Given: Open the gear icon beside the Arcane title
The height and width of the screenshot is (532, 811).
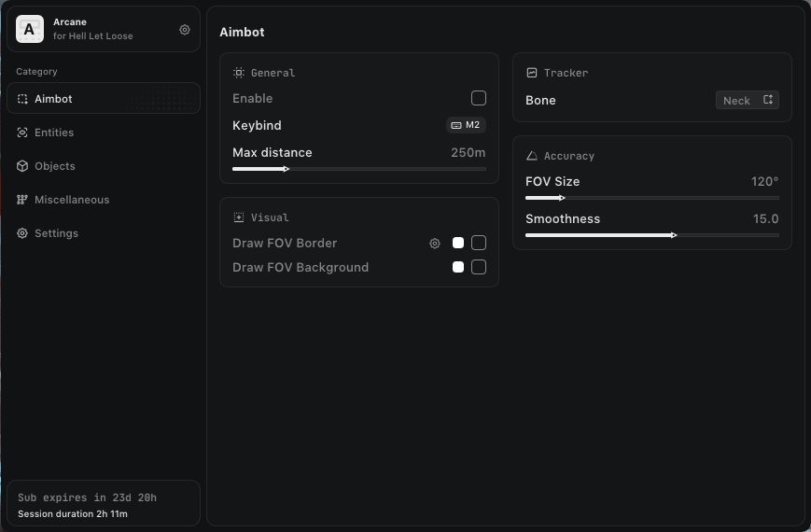Looking at the screenshot, I should [185, 30].
